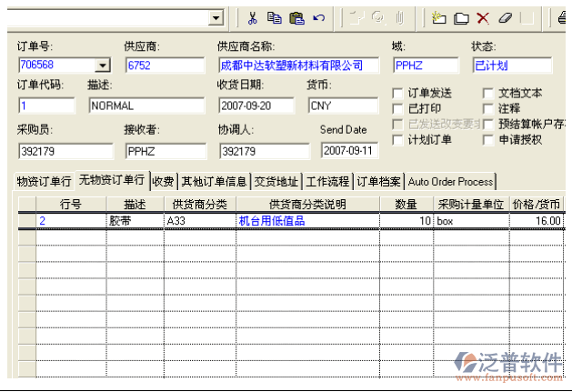Click the Cut scissors icon
Viewport: 572px width, 392px height.
[x=253, y=17]
